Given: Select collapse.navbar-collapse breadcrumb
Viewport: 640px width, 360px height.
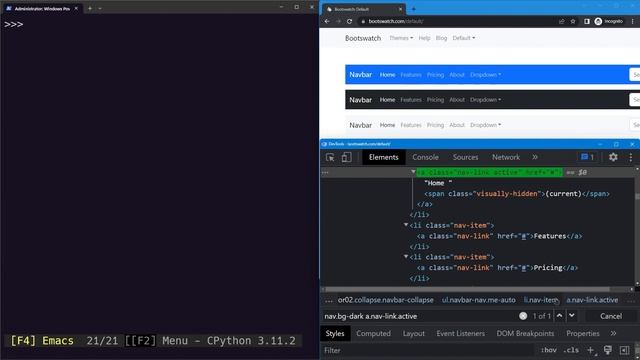Looking at the screenshot, I should (385, 300).
